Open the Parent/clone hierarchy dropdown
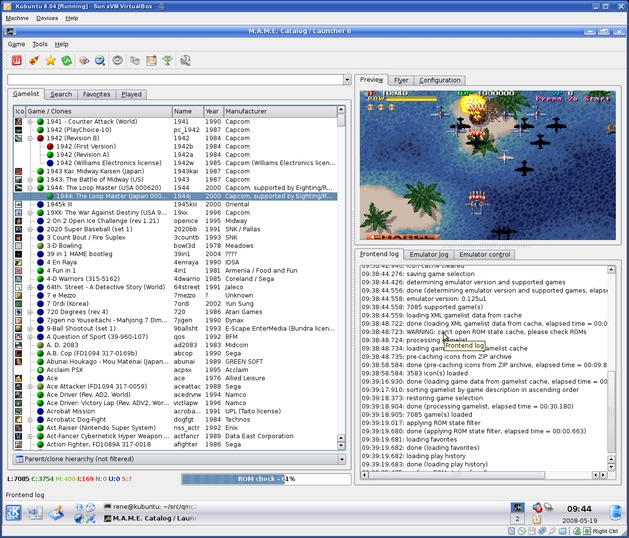This screenshot has width=629, height=538. tap(342, 459)
